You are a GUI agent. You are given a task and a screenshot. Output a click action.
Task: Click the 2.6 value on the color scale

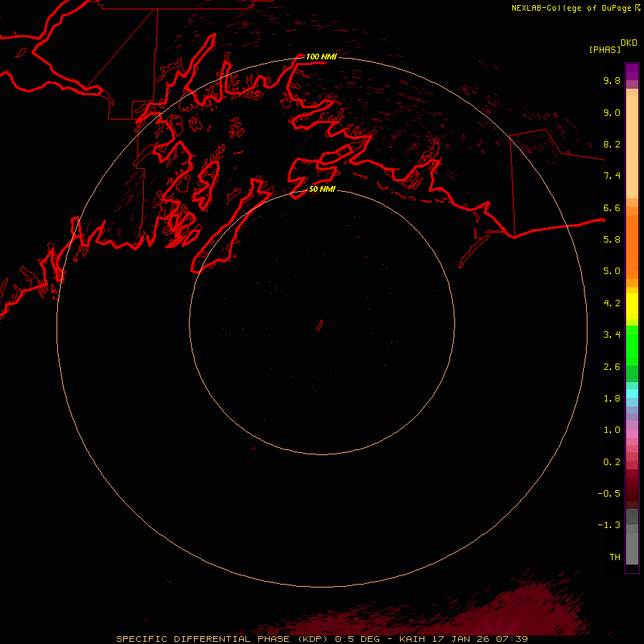tap(612, 367)
